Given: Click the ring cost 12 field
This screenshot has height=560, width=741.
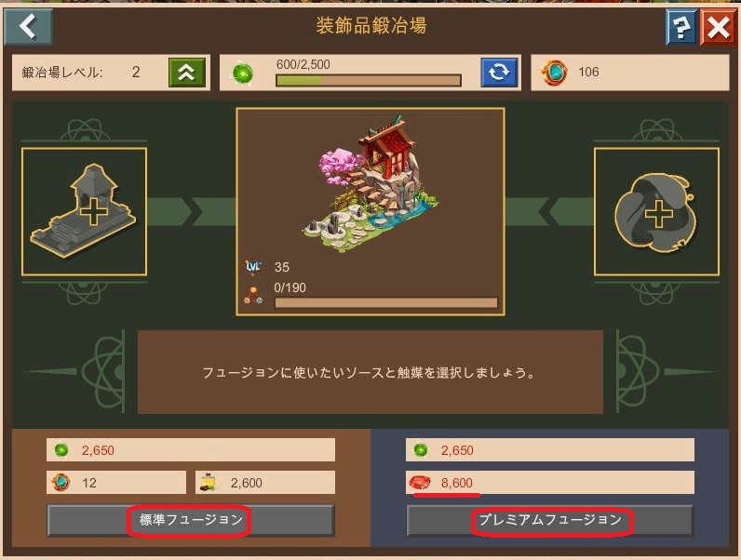Looking at the screenshot, I should click(116, 483).
